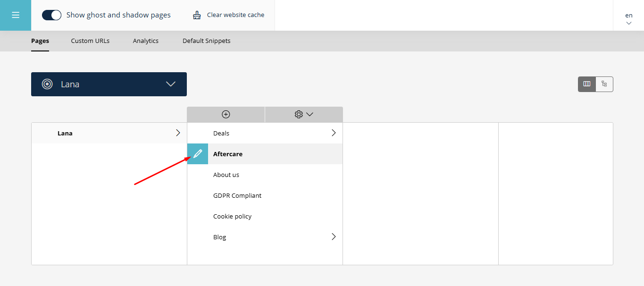Image resolution: width=644 pixels, height=286 pixels.
Task: Toggle Show ghost and shadow pages switch
Action: [x=51, y=15]
